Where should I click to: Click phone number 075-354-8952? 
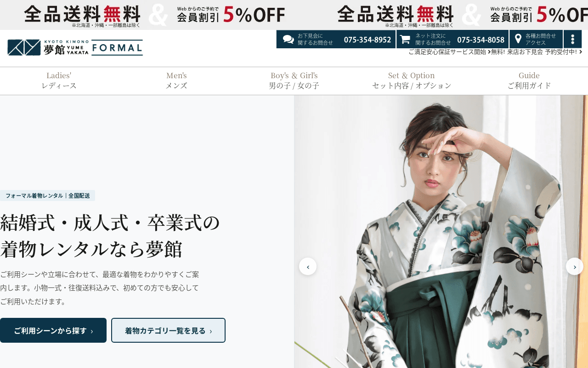click(367, 40)
